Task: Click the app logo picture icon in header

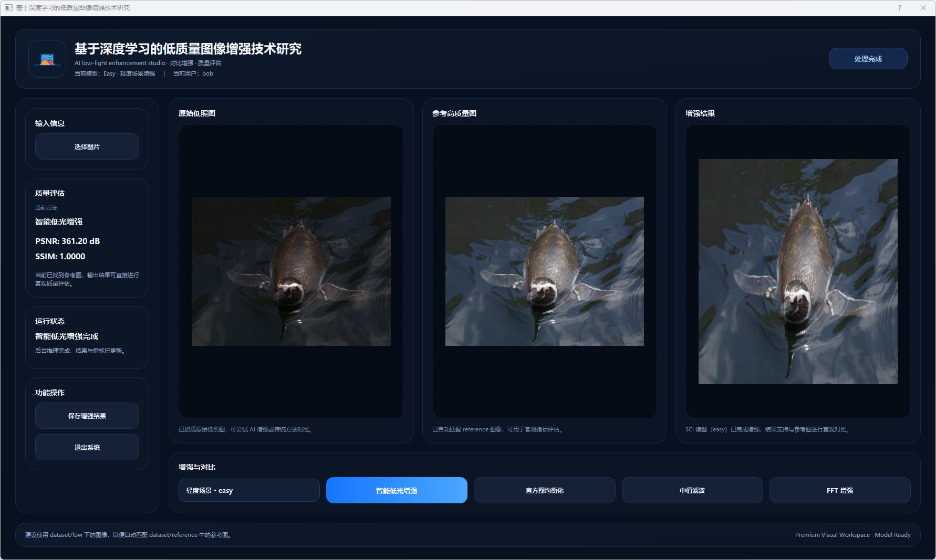Action: 47,59
